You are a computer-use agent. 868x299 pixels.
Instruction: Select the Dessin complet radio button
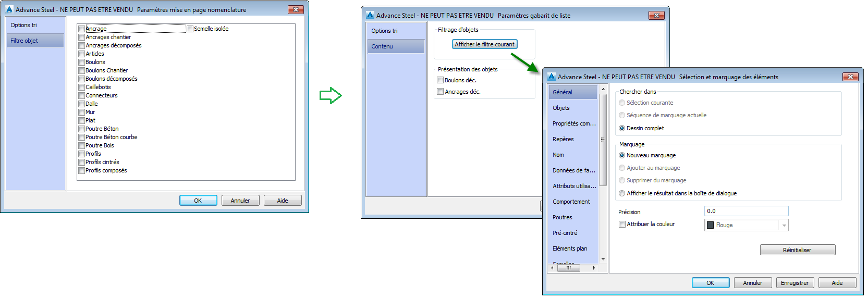622,128
